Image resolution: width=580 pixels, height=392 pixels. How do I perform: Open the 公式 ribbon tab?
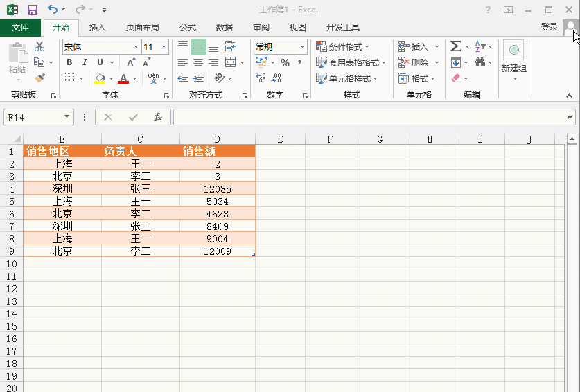(188, 28)
